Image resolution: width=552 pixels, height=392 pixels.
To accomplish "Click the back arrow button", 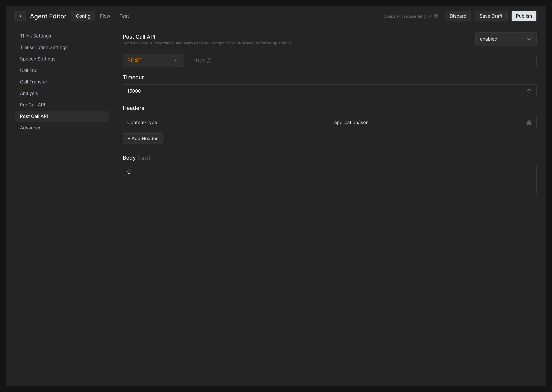I will (21, 16).
